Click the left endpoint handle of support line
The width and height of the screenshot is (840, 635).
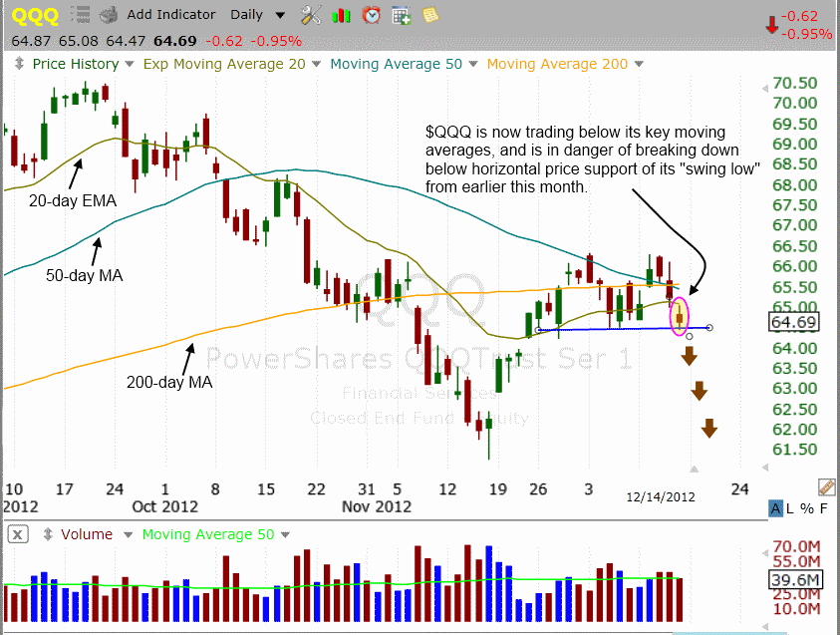coord(538,330)
